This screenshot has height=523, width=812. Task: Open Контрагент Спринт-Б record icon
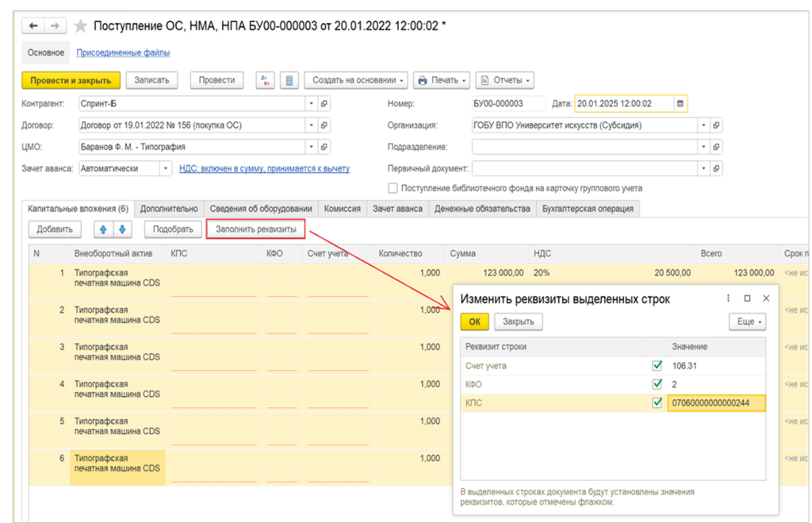[x=324, y=104]
